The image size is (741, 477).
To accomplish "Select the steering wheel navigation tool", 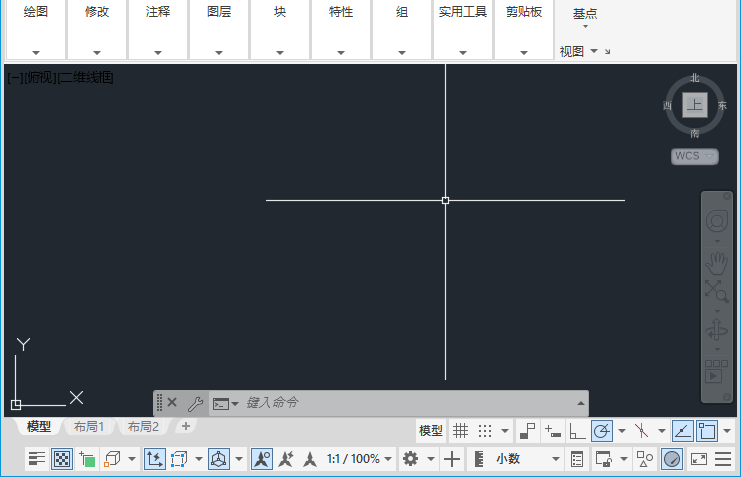I will point(716,221).
